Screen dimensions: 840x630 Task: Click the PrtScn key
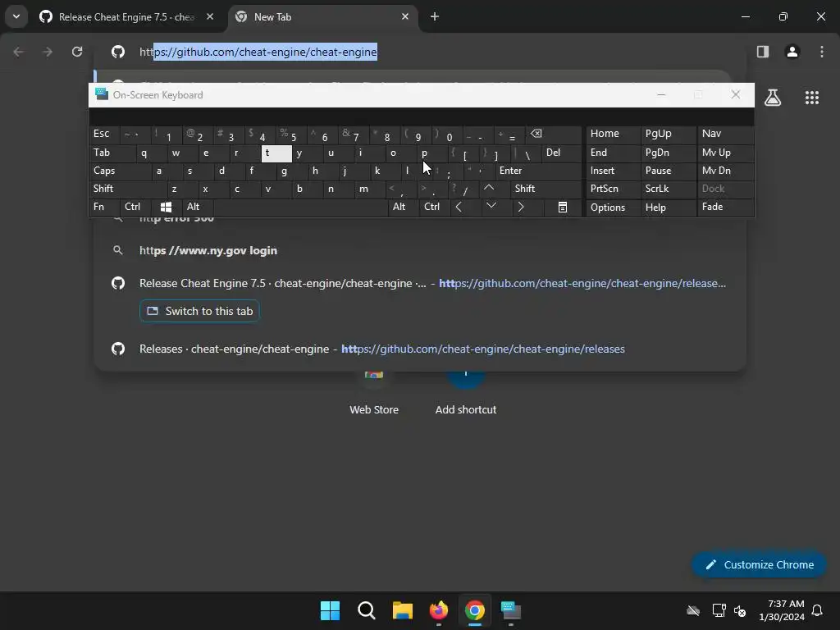click(x=613, y=189)
